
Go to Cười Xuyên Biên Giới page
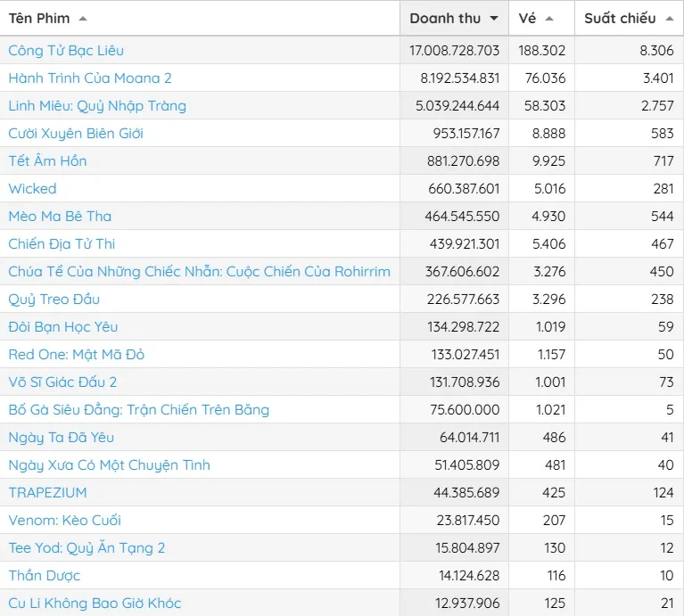(x=76, y=134)
